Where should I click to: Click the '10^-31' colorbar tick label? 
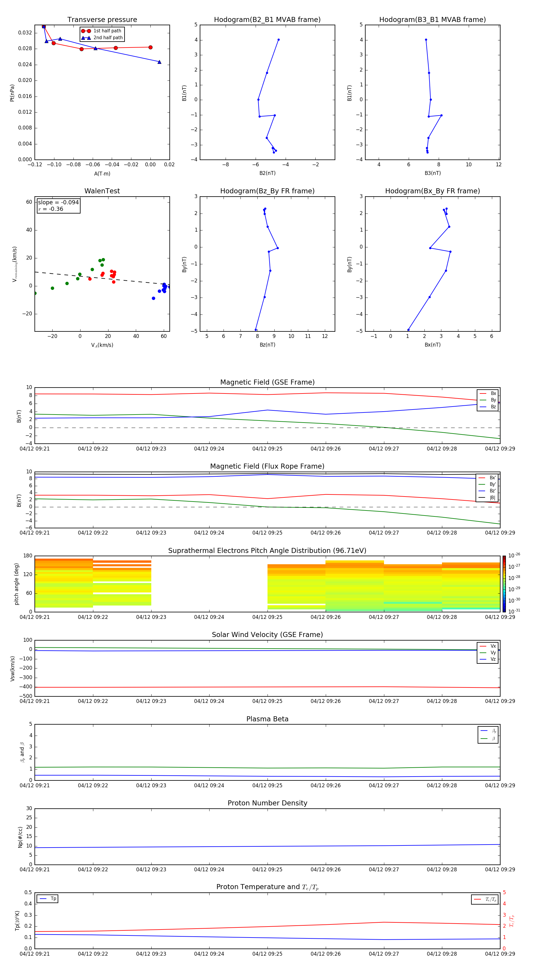(x=514, y=611)
